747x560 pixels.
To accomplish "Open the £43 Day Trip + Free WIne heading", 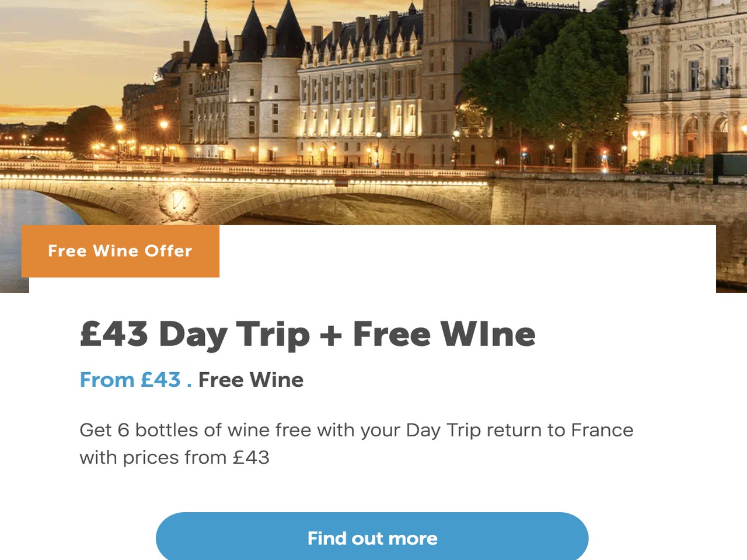I will click(x=308, y=334).
